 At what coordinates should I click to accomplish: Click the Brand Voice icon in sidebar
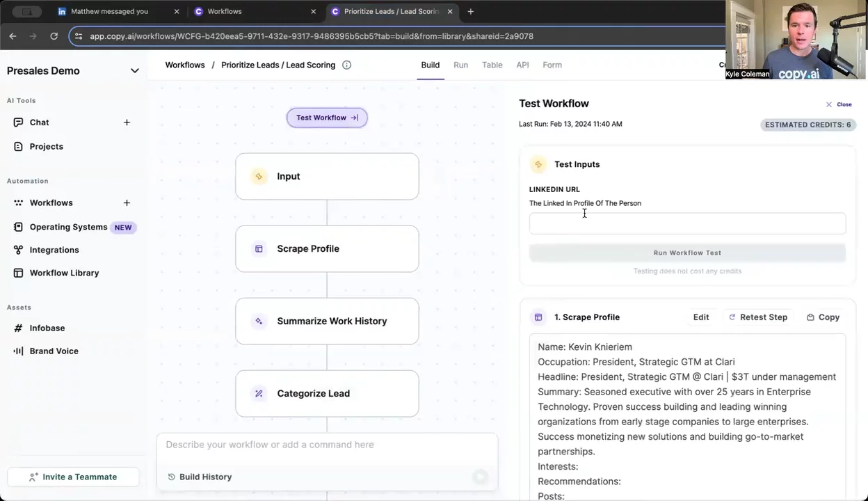(x=18, y=351)
